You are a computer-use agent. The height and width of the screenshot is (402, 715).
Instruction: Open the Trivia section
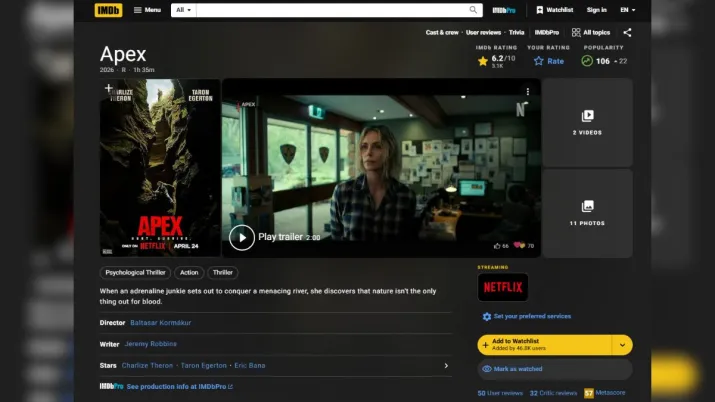point(516,32)
